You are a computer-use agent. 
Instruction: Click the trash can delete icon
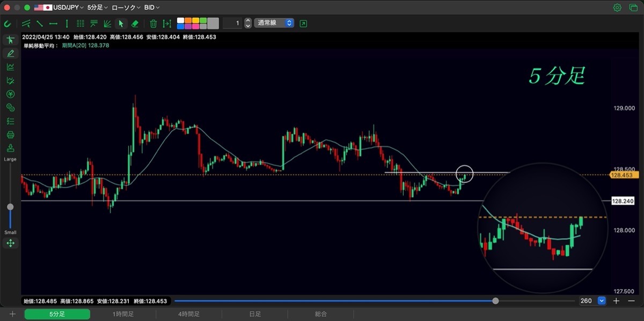153,24
